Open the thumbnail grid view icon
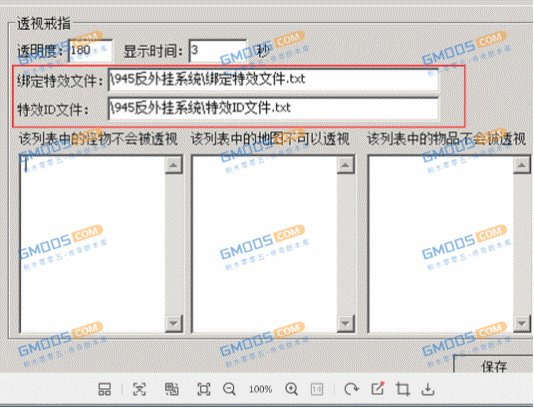 [104, 389]
